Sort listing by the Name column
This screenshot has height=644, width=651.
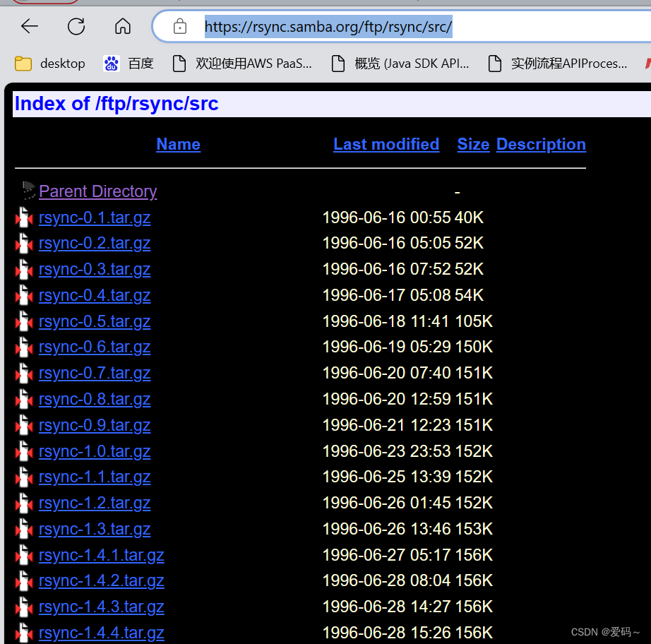pos(178,144)
